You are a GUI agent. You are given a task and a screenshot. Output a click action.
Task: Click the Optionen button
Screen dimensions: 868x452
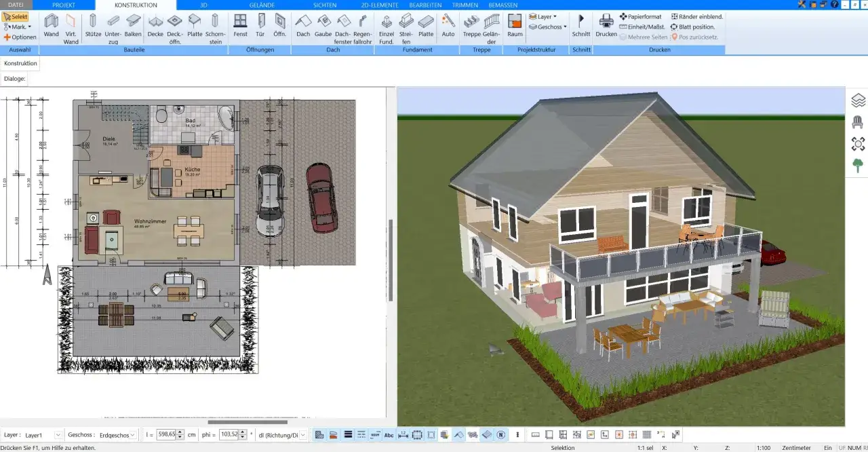tap(20, 37)
